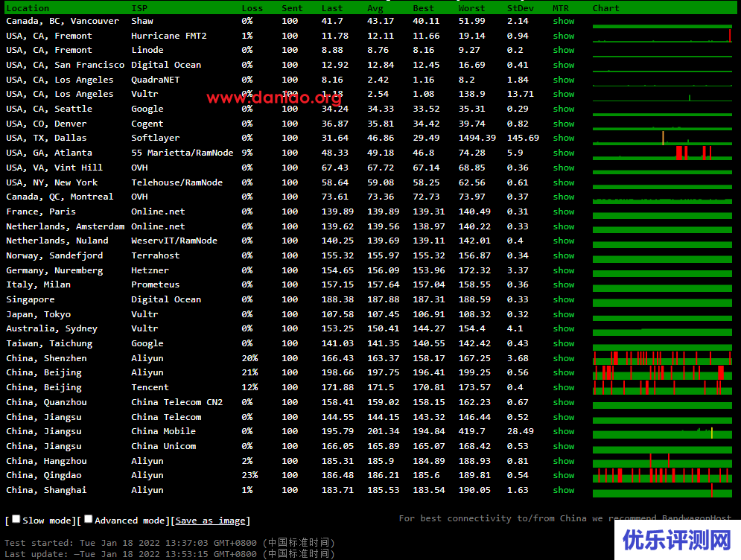This screenshot has height=560, width=741.
Task: Show MTR for Nuland WeservIT/RamNode
Action: point(564,241)
